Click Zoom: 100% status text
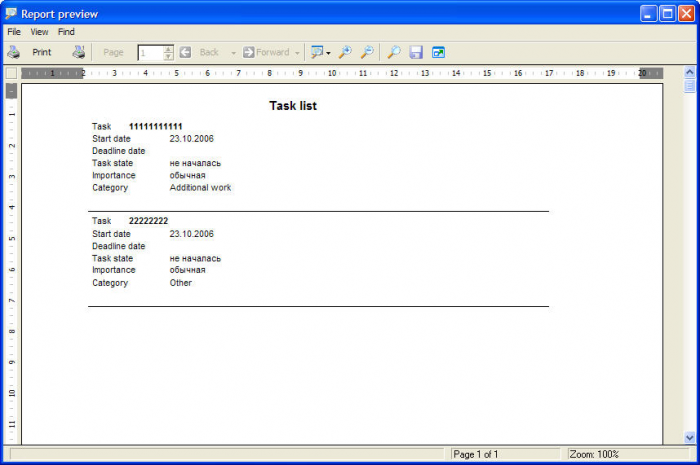 click(594, 454)
